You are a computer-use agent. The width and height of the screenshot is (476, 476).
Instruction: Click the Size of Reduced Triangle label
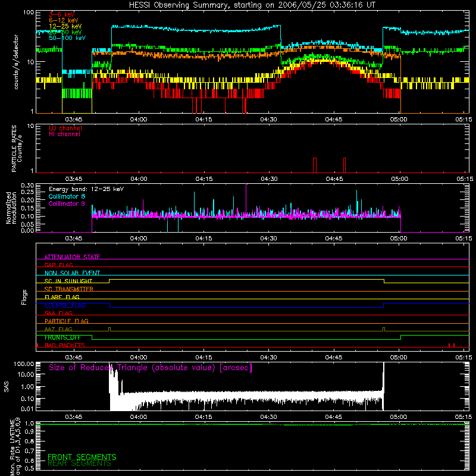point(151,368)
